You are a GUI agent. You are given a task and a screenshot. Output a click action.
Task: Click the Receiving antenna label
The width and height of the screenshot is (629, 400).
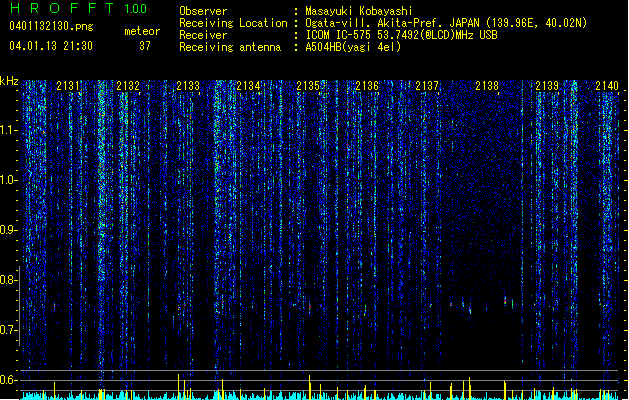(230, 47)
